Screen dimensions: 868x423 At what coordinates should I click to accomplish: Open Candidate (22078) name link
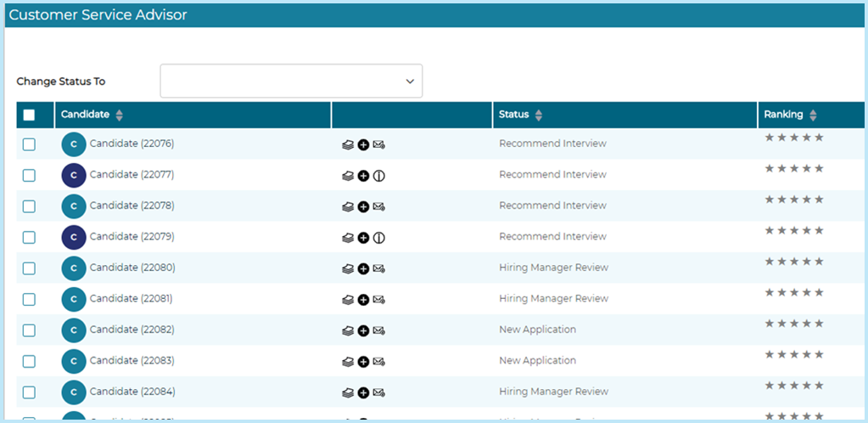[x=132, y=206]
